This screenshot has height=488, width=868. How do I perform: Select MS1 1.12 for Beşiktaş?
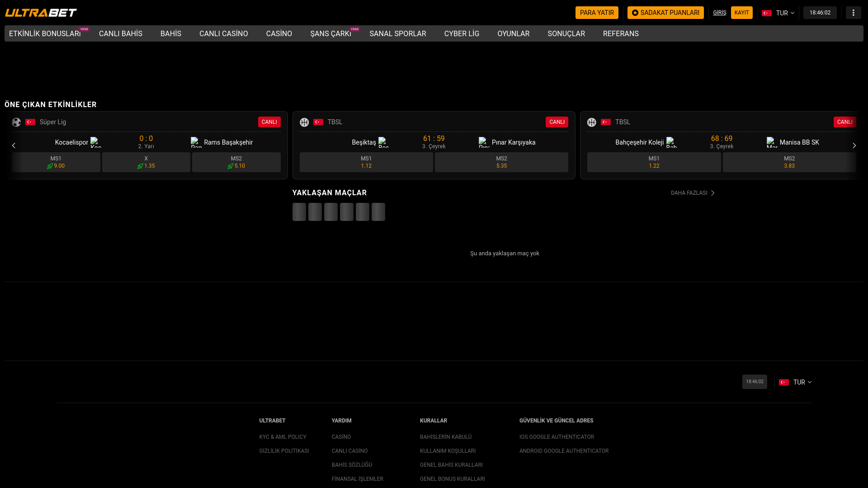pyautogui.click(x=366, y=162)
